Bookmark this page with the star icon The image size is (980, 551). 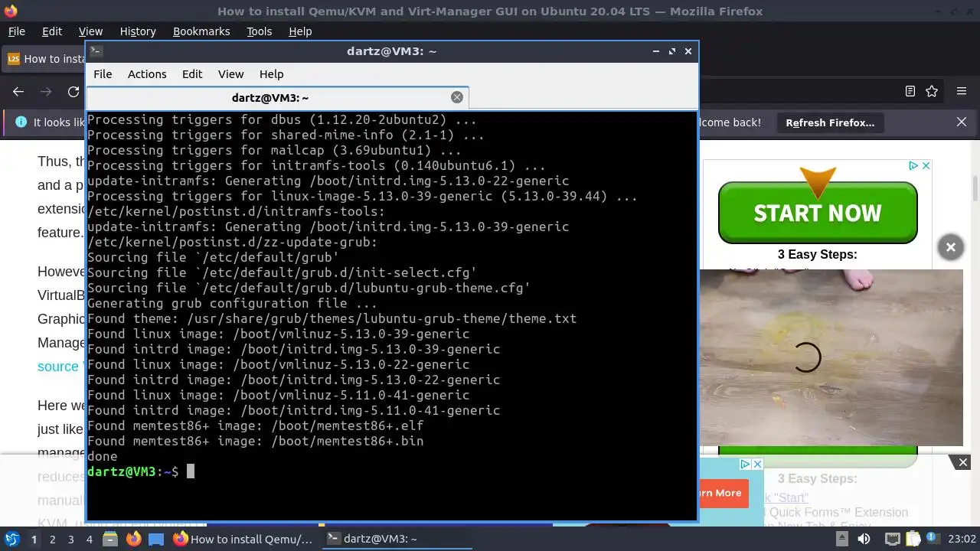(x=932, y=91)
